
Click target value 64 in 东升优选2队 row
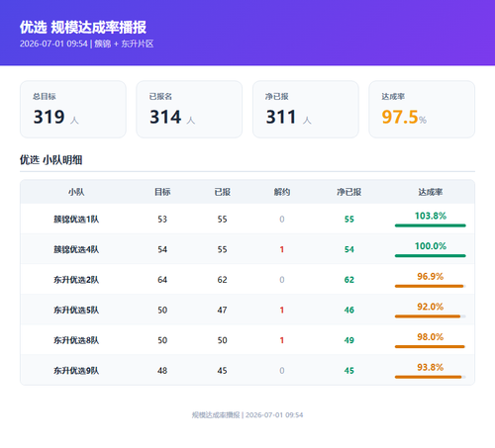click(162, 280)
